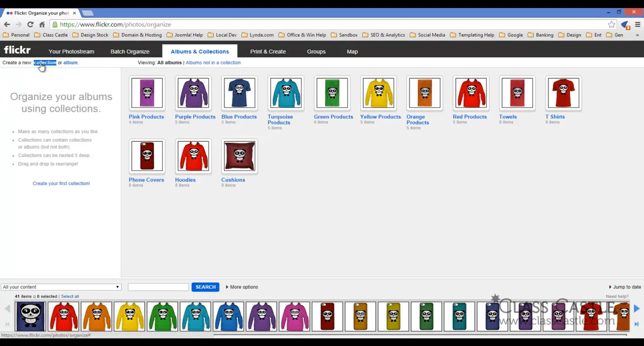Bookmark this page with star icon
Viewport: 644px width, 346px height.
tap(611, 24)
